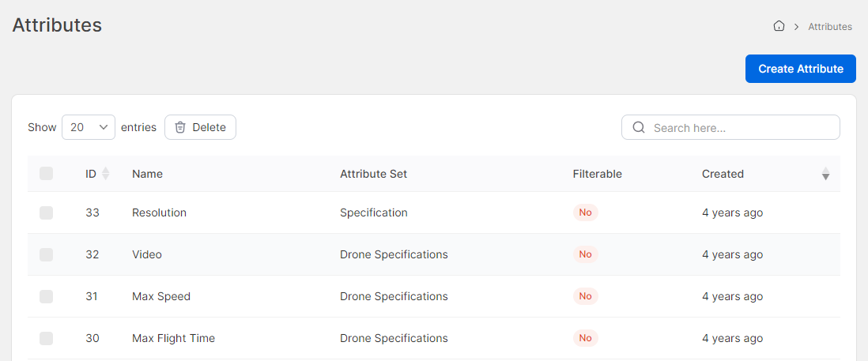
Task: Click the Attribute Set column header
Action: click(x=374, y=174)
